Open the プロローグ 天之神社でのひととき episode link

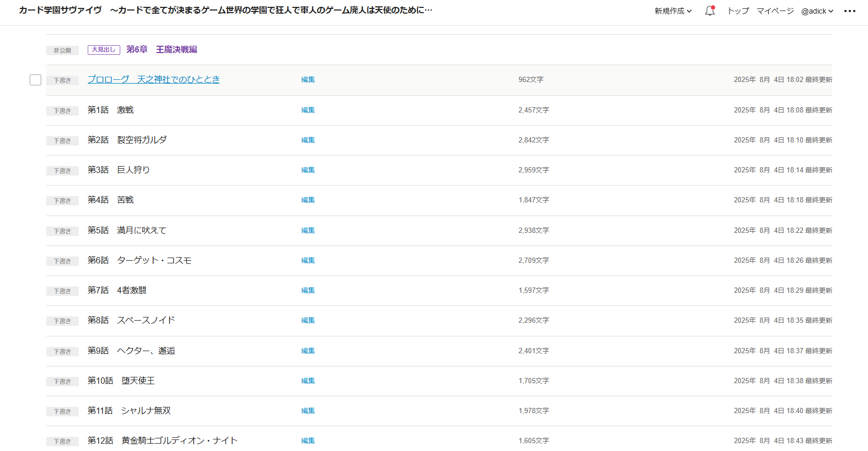pyautogui.click(x=153, y=79)
